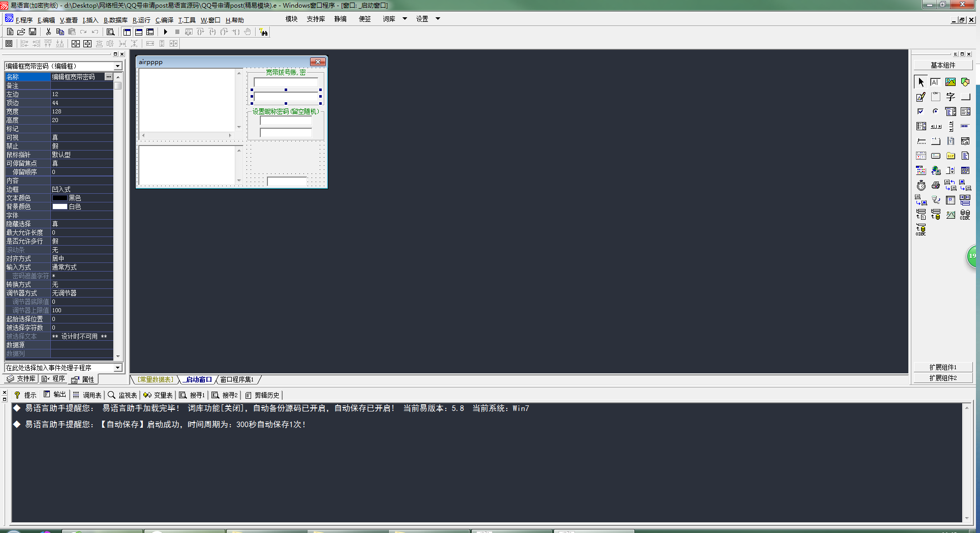
Task: Click the 宽度 property value field
Action: click(81, 111)
